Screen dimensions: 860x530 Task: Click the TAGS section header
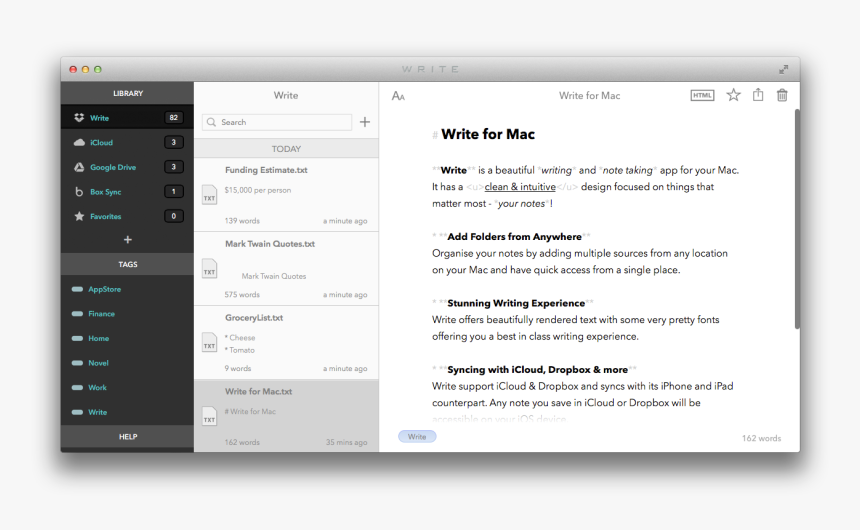click(127, 264)
